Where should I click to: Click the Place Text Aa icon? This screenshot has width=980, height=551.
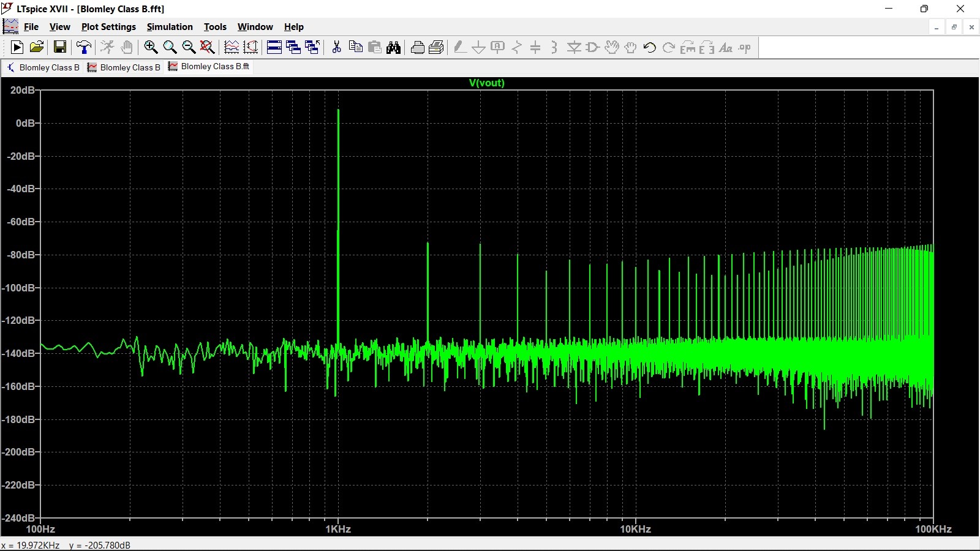(726, 47)
